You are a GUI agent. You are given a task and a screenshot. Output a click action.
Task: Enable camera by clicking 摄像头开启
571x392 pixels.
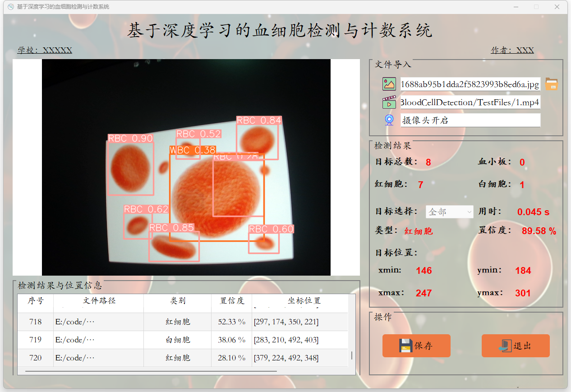click(x=470, y=120)
